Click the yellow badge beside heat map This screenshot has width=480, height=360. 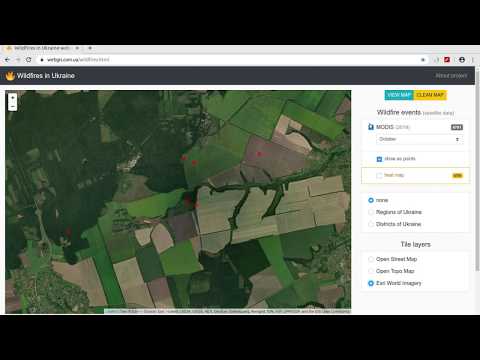click(x=457, y=175)
